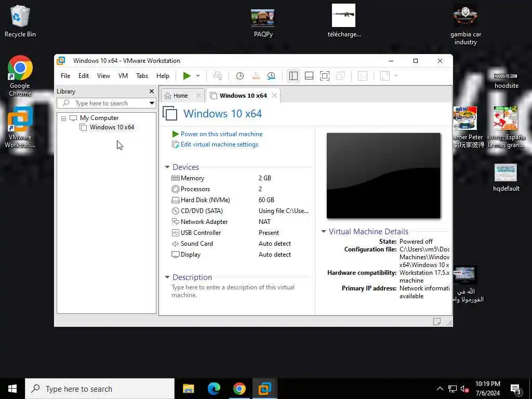Select the hqdefault desktop file
This screenshot has height=399, width=532.
[506, 178]
